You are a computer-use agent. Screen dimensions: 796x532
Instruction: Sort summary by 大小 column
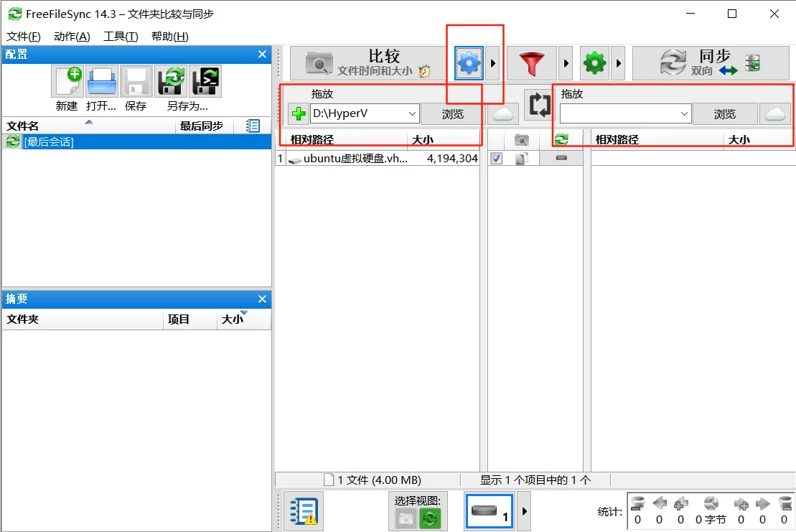(244, 319)
